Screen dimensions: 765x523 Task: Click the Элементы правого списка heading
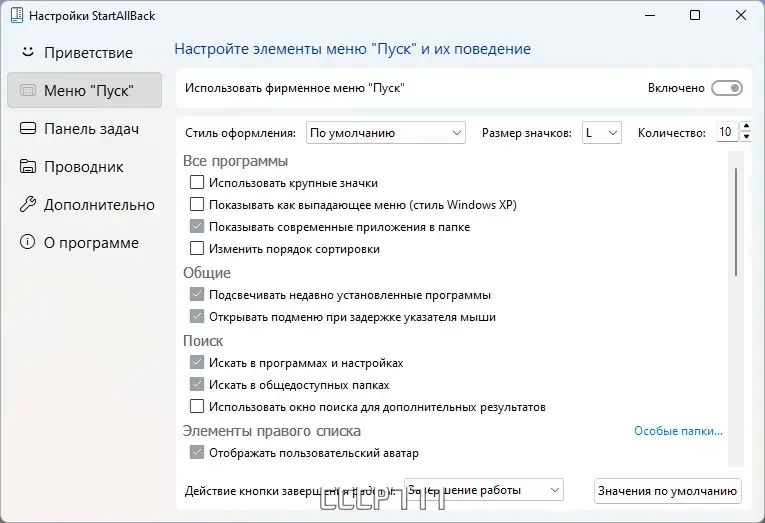pos(272,431)
